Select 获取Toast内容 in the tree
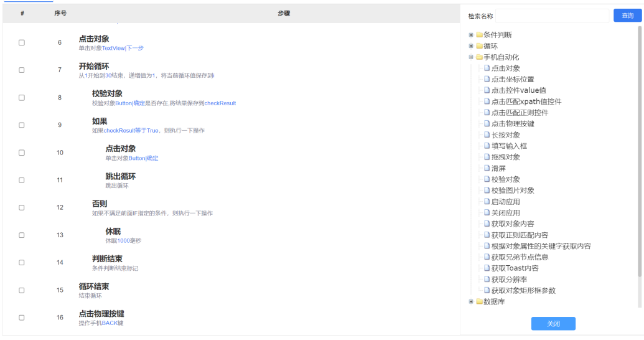 tap(515, 268)
